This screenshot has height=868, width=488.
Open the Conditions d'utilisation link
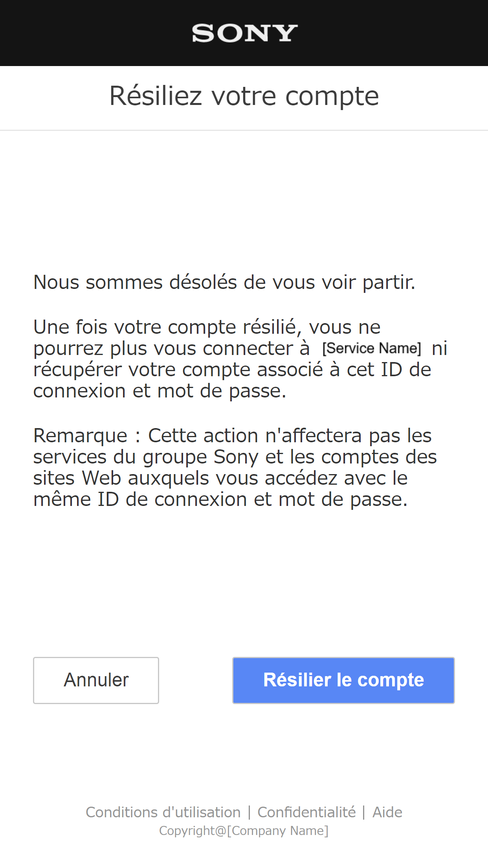pos(163,812)
